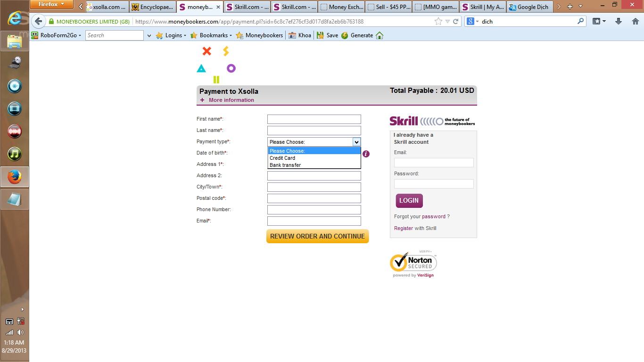Open the RoboForm Logins dropdown
This screenshot has width=644, height=362.
pyautogui.click(x=171, y=35)
